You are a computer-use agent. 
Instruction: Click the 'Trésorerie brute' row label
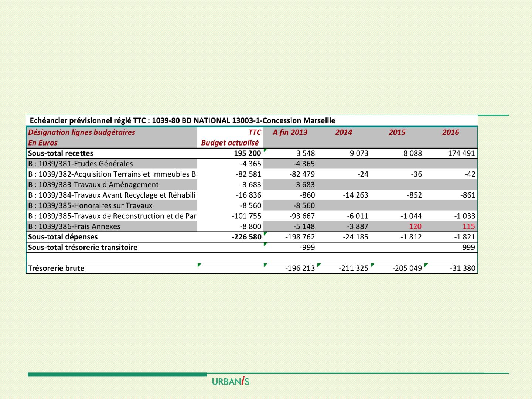56,268
